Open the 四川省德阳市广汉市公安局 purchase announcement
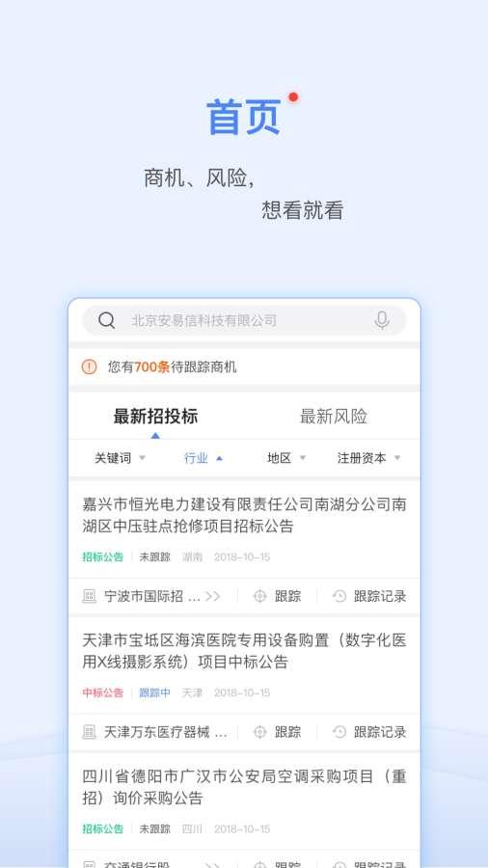Image resolution: width=488 pixels, height=868 pixels. click(x=244, y=787)
